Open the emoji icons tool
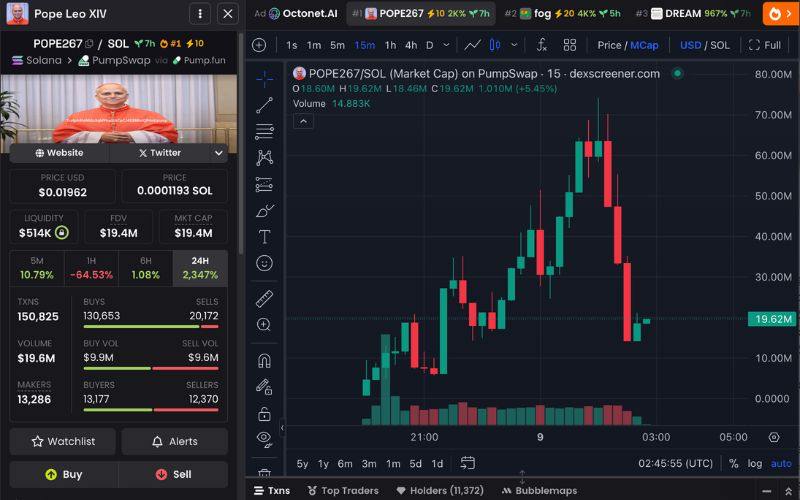 point(264,263)
